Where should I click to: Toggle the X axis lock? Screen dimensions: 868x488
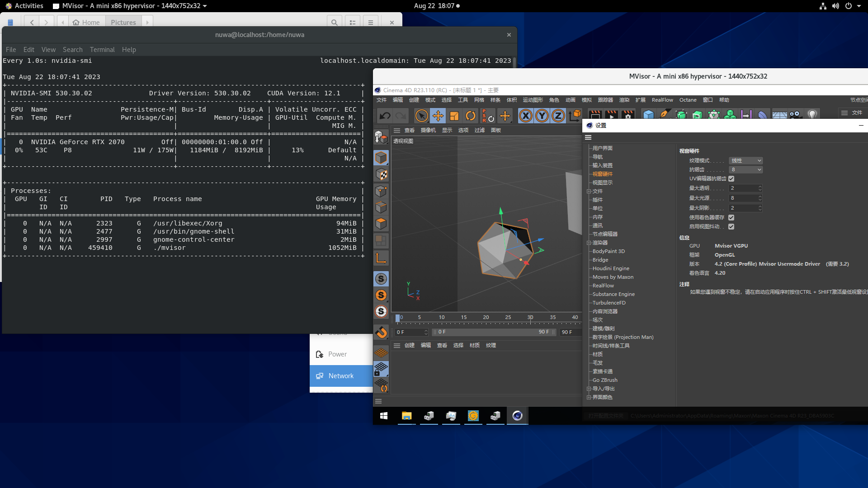[525, 116]
